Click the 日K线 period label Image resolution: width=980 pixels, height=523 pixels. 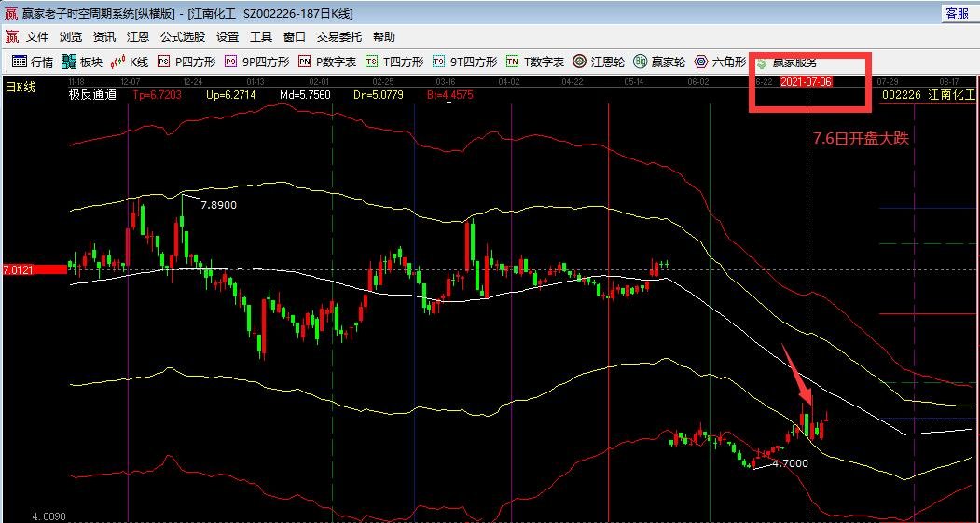(21, 87)
